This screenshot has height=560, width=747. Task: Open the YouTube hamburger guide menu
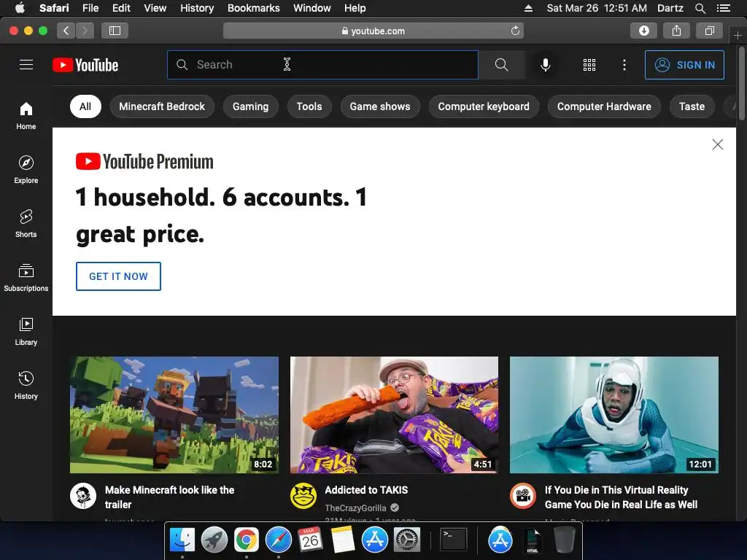click(26, 65)
